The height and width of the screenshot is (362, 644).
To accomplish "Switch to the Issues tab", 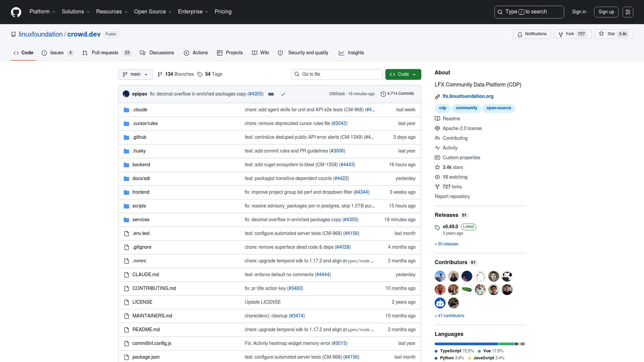I will click(57, 53).
